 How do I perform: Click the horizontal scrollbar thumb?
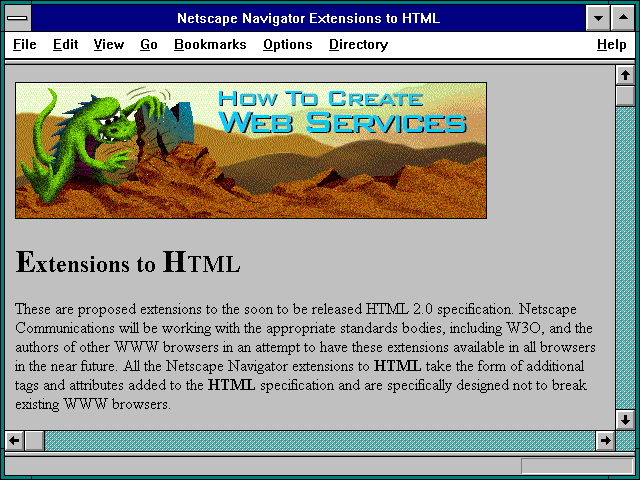click(35, 440)
